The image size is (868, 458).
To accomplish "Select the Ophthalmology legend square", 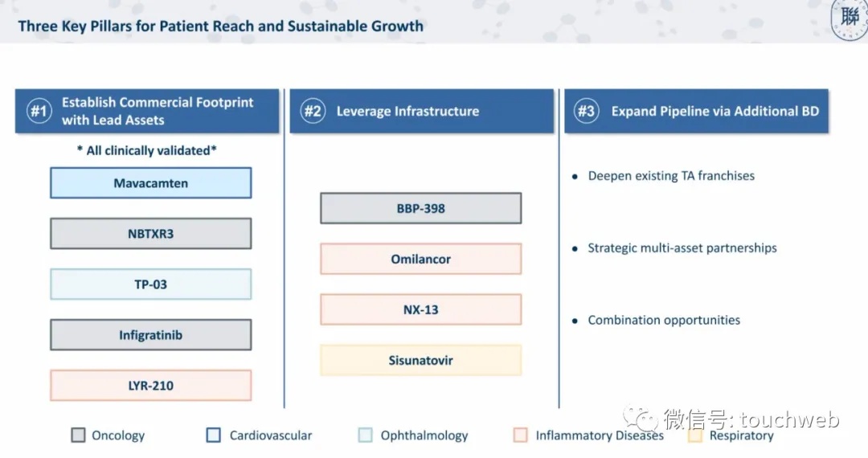I will point(365,436).
